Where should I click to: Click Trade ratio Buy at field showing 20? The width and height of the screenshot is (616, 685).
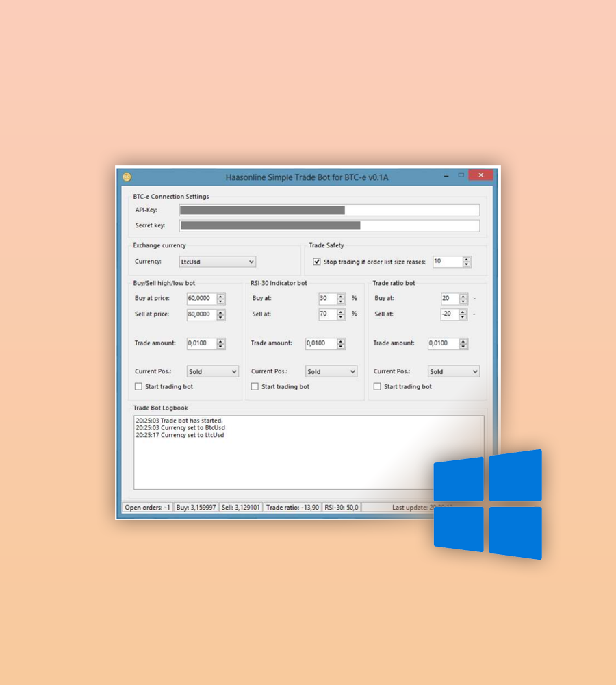pos(450,299)
